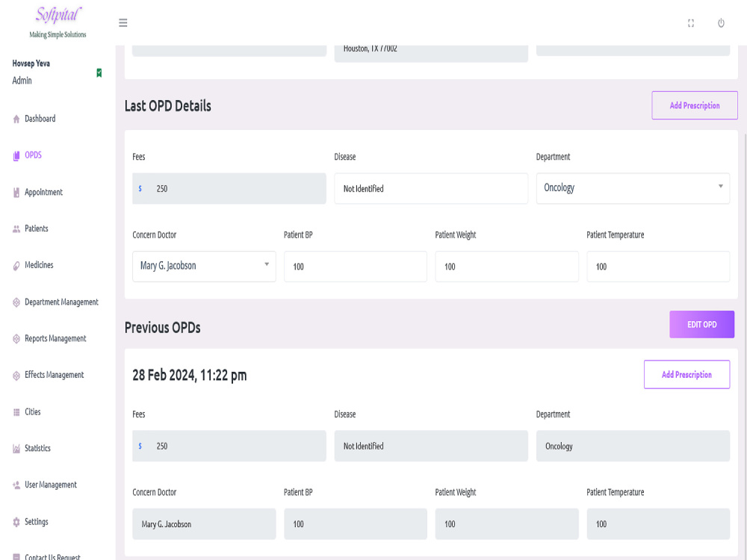Toggle the hamburger sidebar menu
747x560 pixels.
[x=123, y=23]
